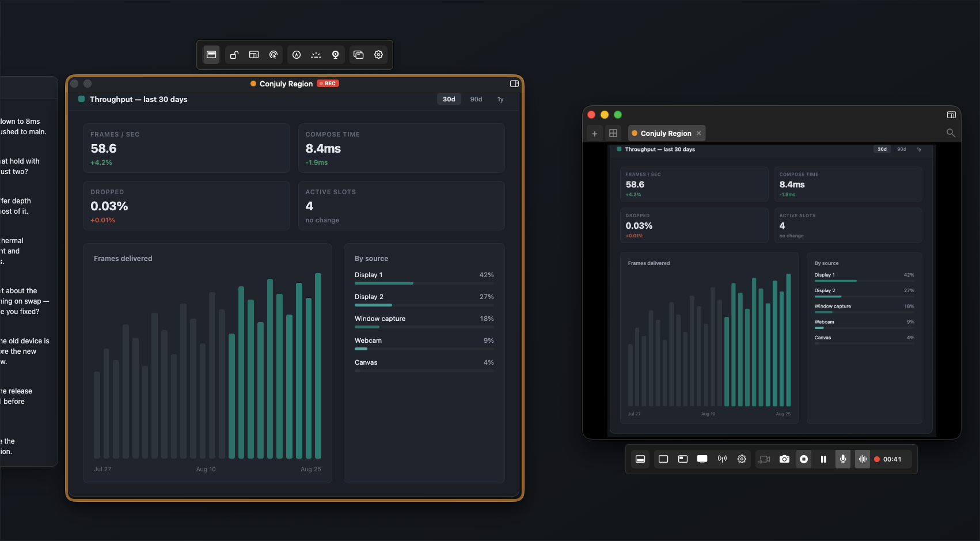This screenshot has width=980, height=541.
Task: Select the region bar icon in top toolbar
Action: pos(211,55)
